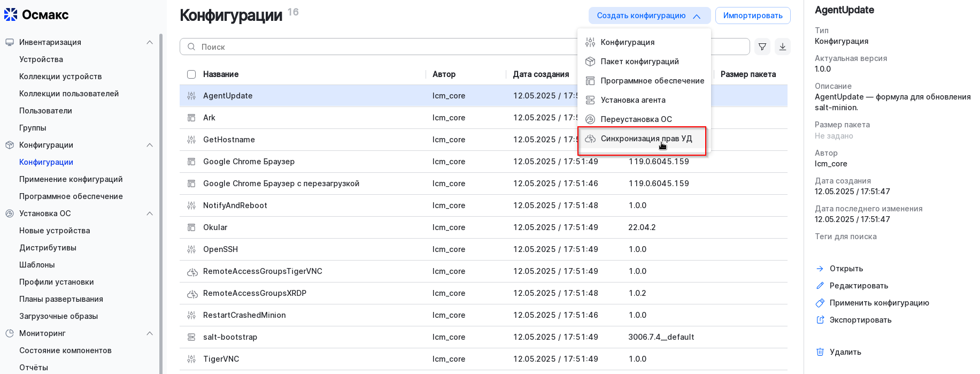
Task: Select Установка агента from the dropdown menu
Action: click(633, 100)
